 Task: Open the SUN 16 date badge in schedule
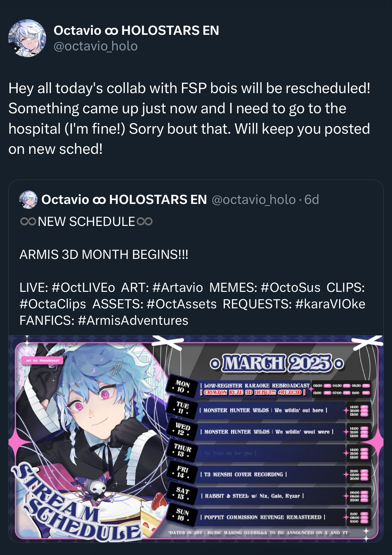click(x=182, y=515)
